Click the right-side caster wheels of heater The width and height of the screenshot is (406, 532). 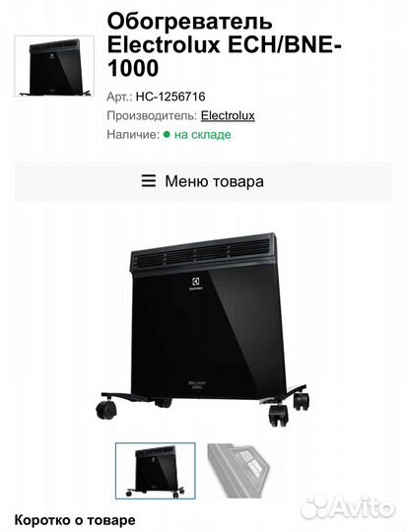289,407
